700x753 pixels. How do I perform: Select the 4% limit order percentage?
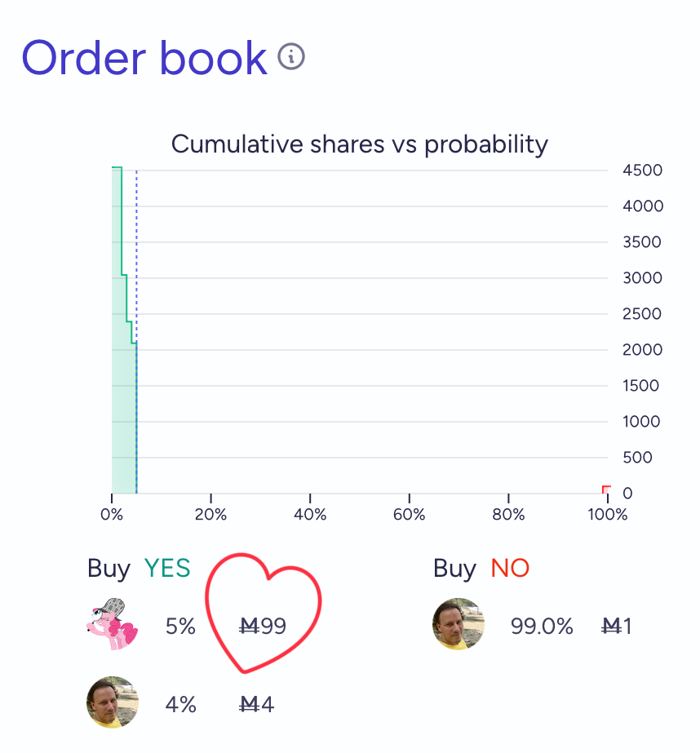point(180,705)
